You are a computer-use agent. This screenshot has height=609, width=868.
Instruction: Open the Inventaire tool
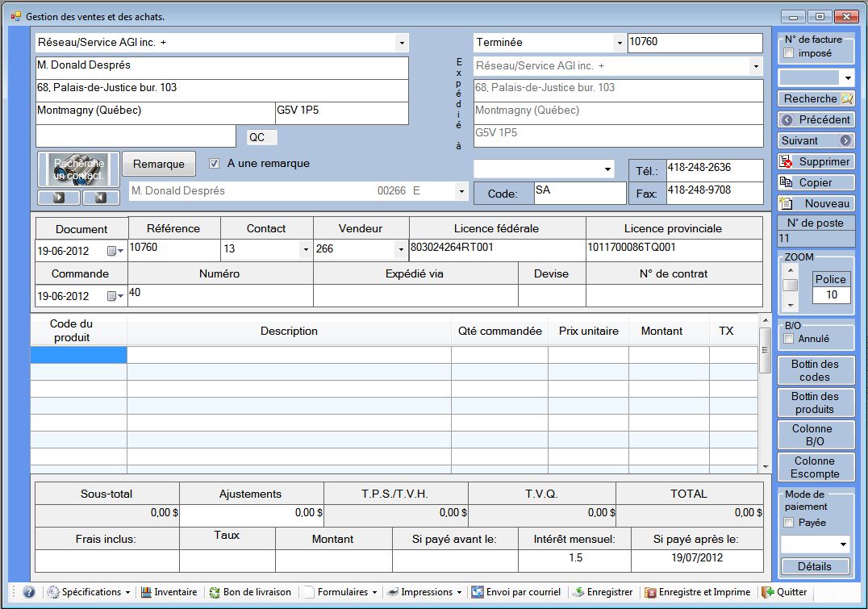point(169,592)
